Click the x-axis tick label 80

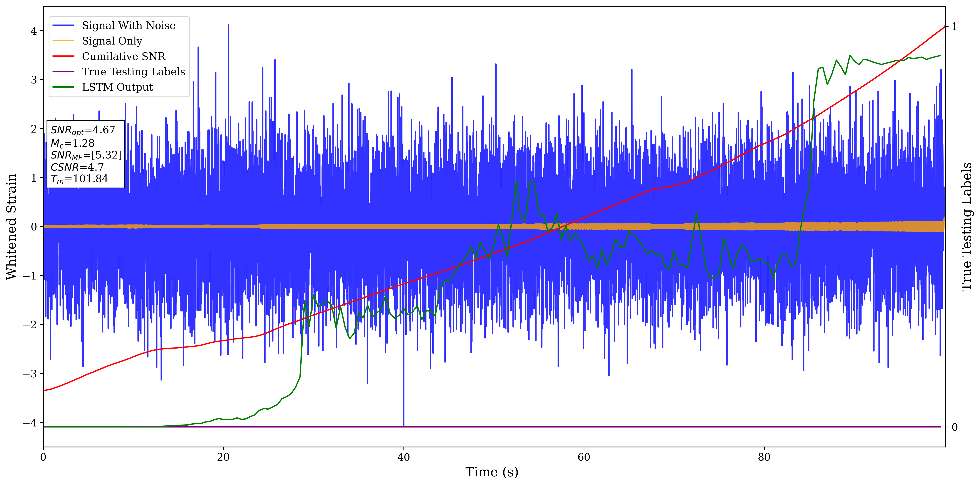tap(764, 457)
